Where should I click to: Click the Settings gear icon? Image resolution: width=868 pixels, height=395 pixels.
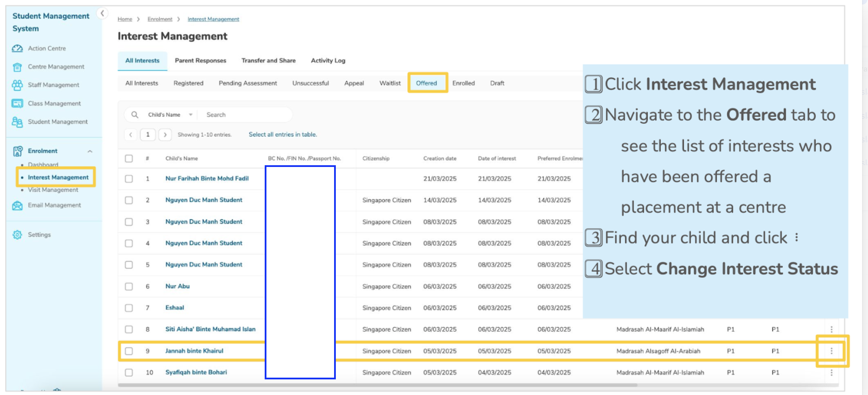click(17, 235)
